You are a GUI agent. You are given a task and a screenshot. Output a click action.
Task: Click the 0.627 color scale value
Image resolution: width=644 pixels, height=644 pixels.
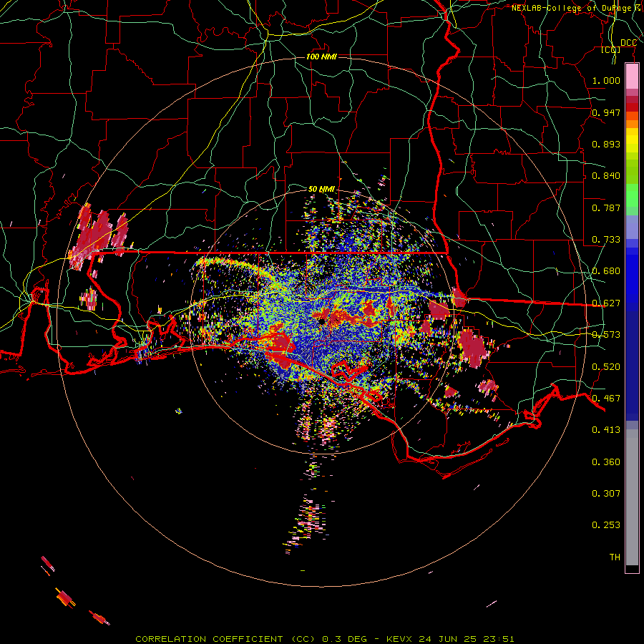pyautogui.click(x=606, y=303)
